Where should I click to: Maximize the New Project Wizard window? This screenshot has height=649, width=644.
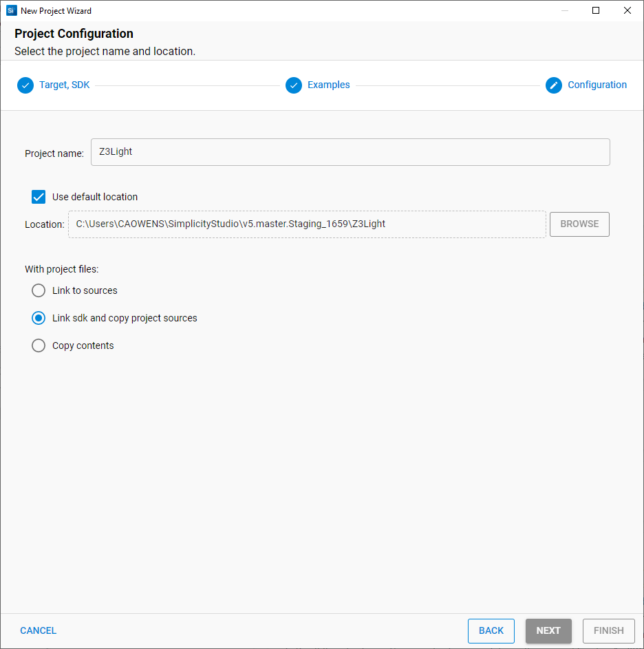click(x=596, y=10)
